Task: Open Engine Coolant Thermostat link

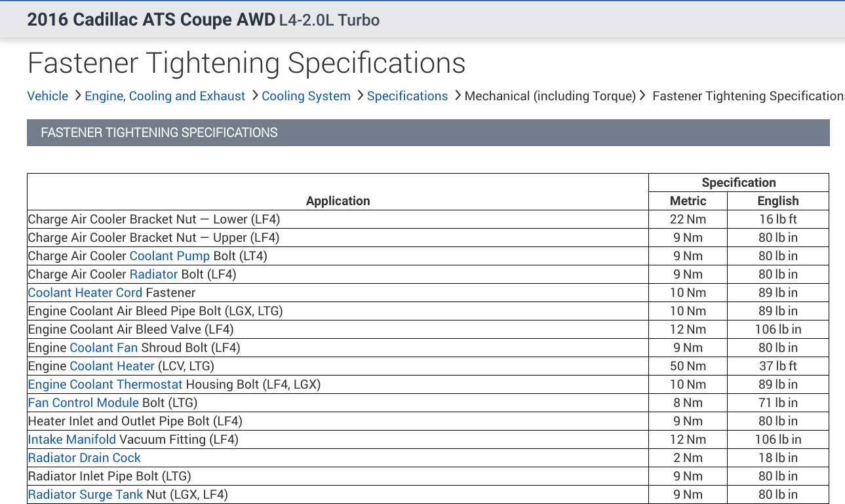Action: [105, 384]
